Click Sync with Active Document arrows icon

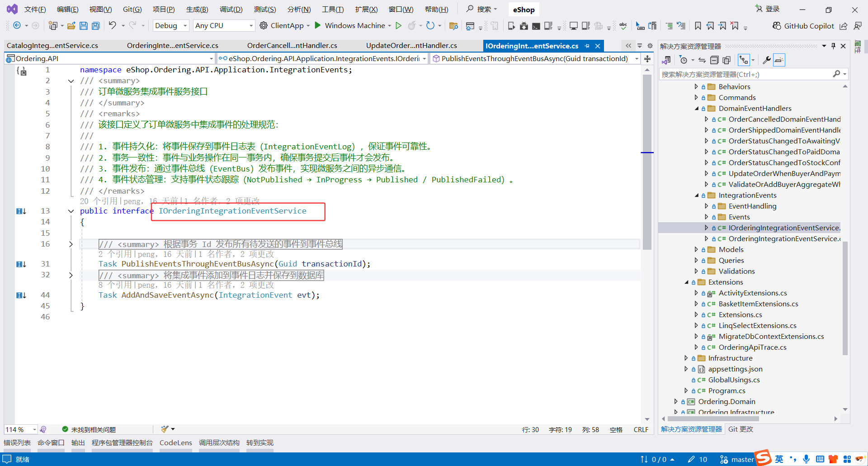[702, 60]
